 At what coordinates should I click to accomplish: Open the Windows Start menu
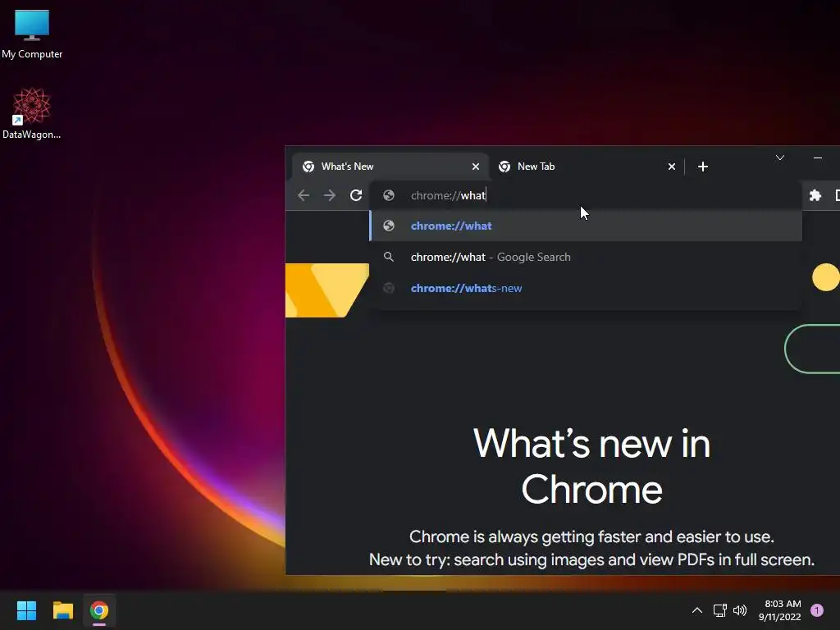[26, 610]
